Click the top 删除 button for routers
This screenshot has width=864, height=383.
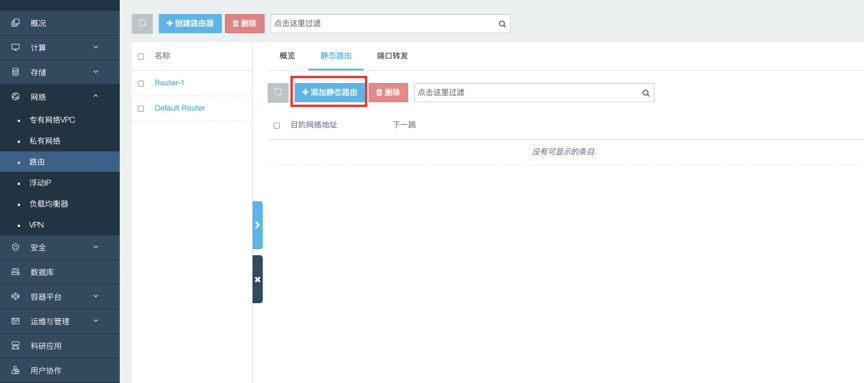click(245, 24)
